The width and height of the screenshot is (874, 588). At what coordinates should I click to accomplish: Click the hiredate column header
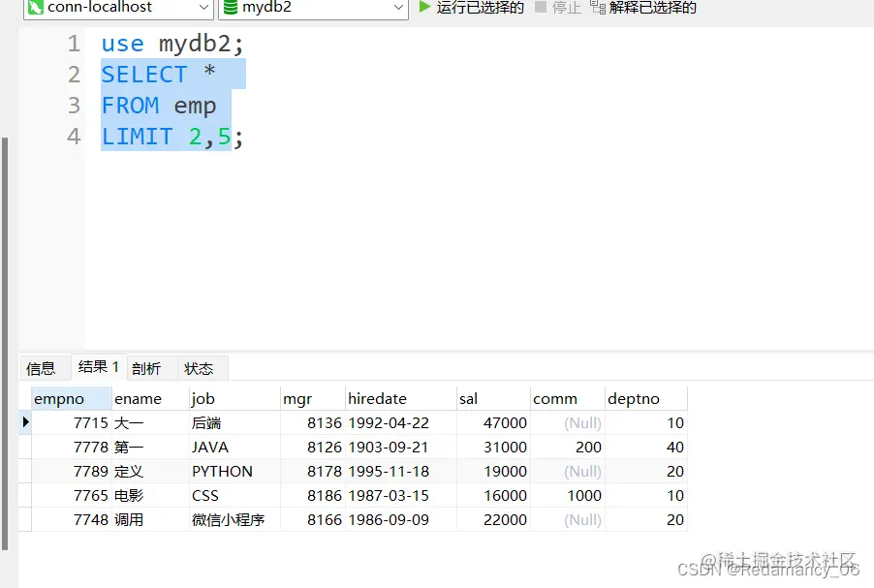pos(401,398)
